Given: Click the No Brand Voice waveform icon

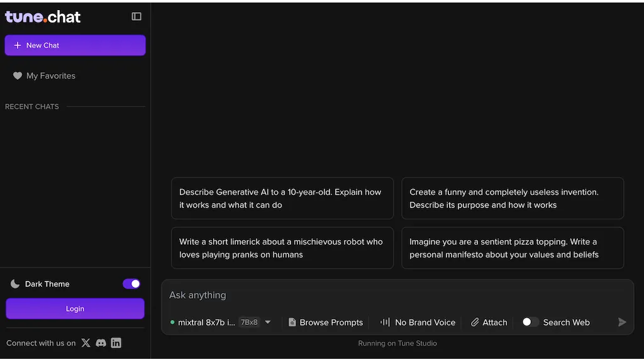Looking at the screenshot, I should pos(385,322).
